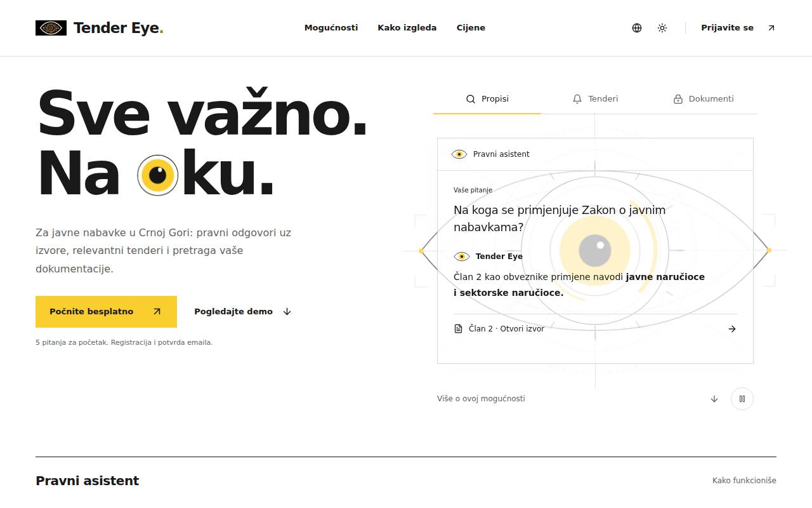The height and width of the screenshot is (508, 812).
Task: Open the Cijene pricing page
Action: (x=471, y=28)
